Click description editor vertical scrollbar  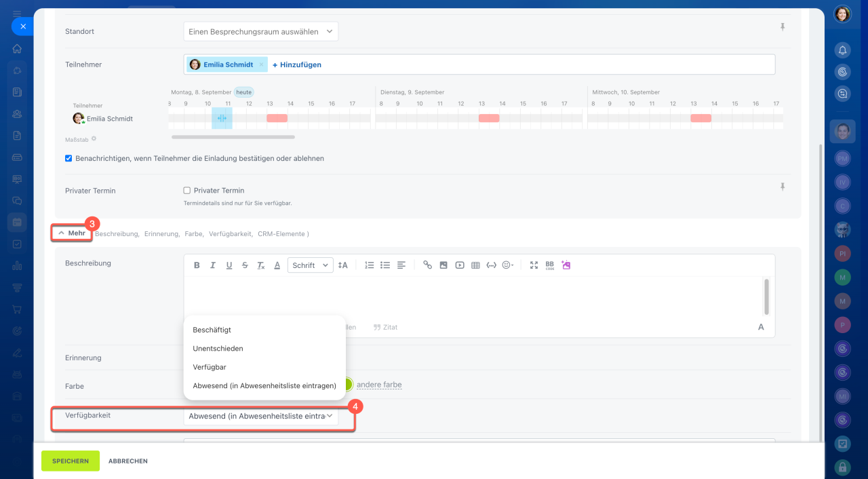[x=766, y=296]
